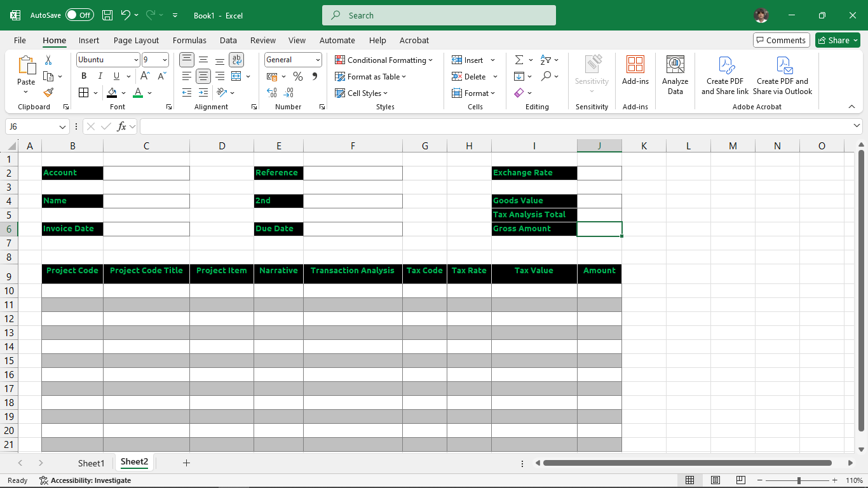
Task: Open the font name dropdown
Action: 136,60
